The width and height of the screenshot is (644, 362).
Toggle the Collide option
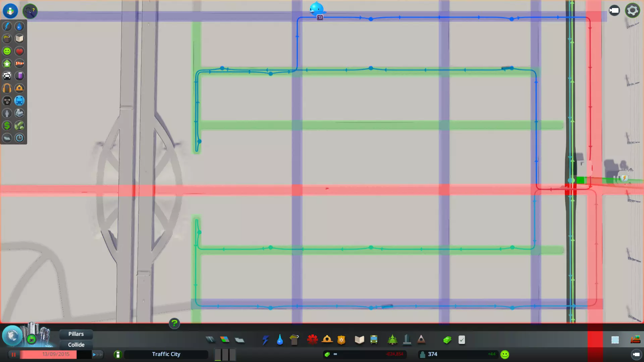(x=76, y=345)
